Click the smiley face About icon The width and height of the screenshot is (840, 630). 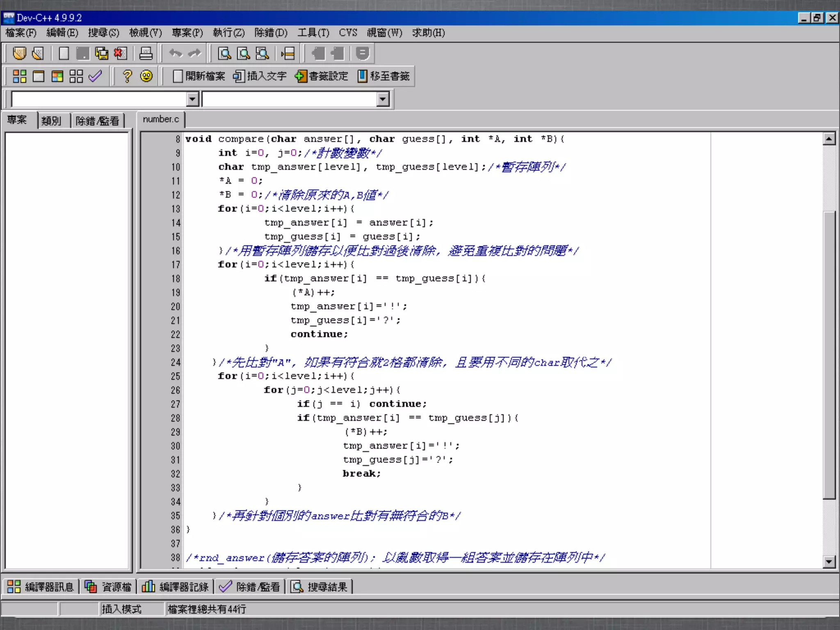(x=146, y=76)
